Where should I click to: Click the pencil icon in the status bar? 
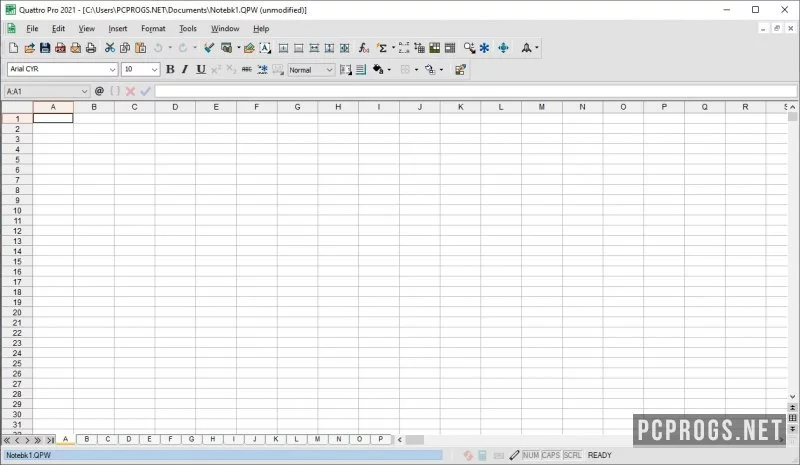click(x=514, y=455)
